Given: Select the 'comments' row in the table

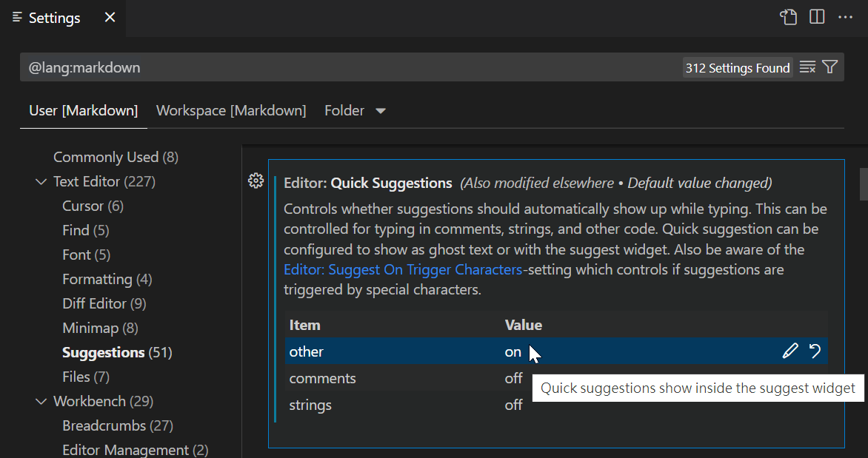Looking at the screenshot, I should (x=556, y=378).
